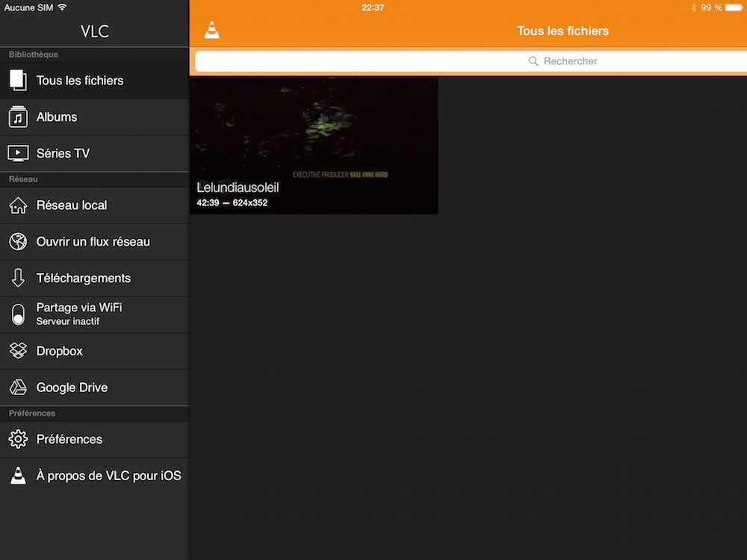Select the Albums menu label
The image size is (747, 560).
[x=57, y=117]
